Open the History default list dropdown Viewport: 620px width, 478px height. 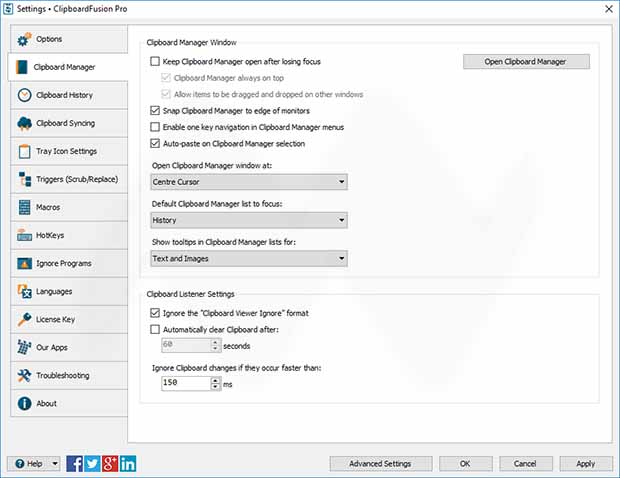point(249,220)
